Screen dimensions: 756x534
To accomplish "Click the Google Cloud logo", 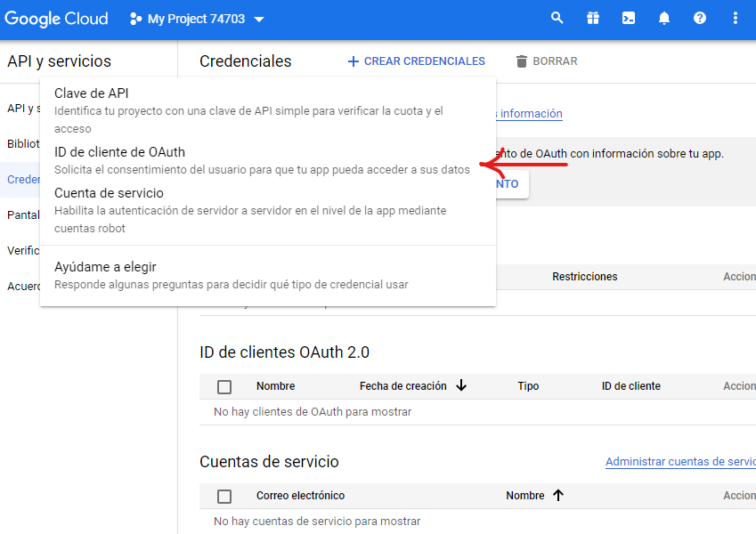I will pyautogui.click(x=56, y=19).
